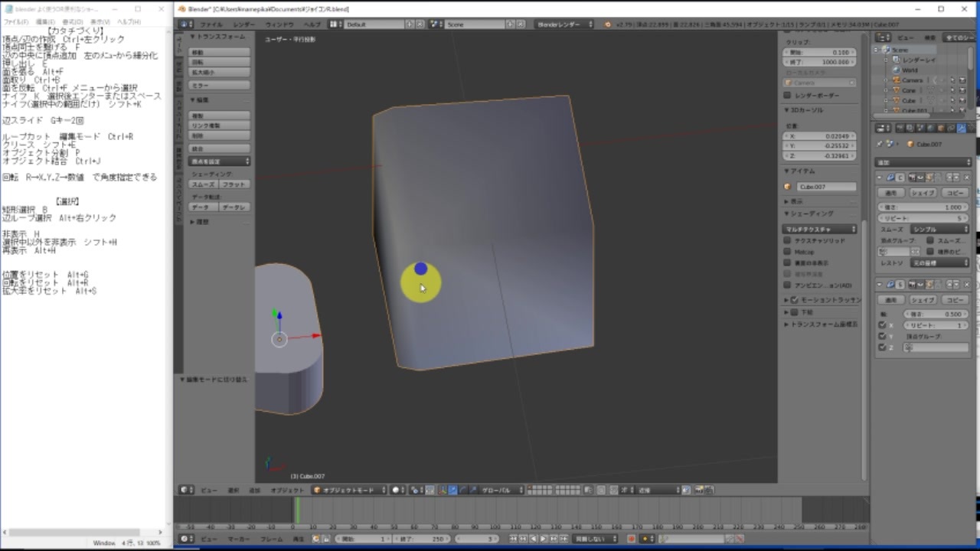Click the scene browse icon
The width and height of the screenshot is (980, 551).
[x=437, y=24]
